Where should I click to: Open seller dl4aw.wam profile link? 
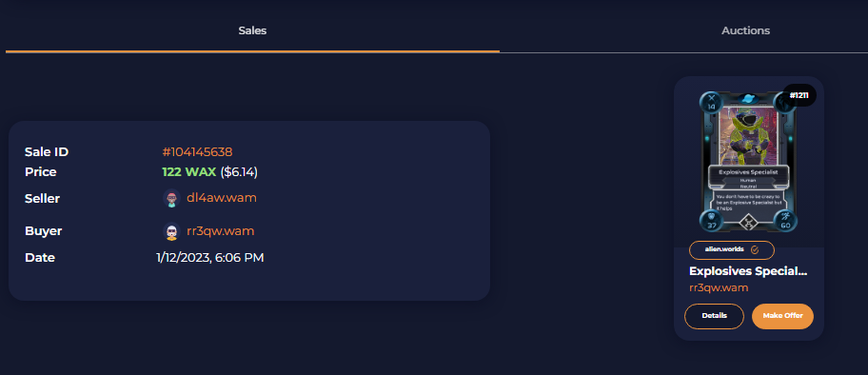point(222,198)
